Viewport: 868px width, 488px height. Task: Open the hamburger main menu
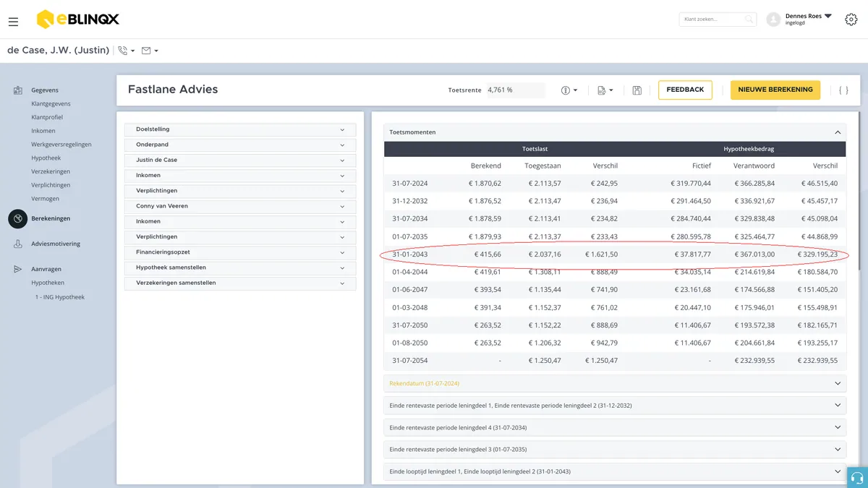[x=13, y=22]
